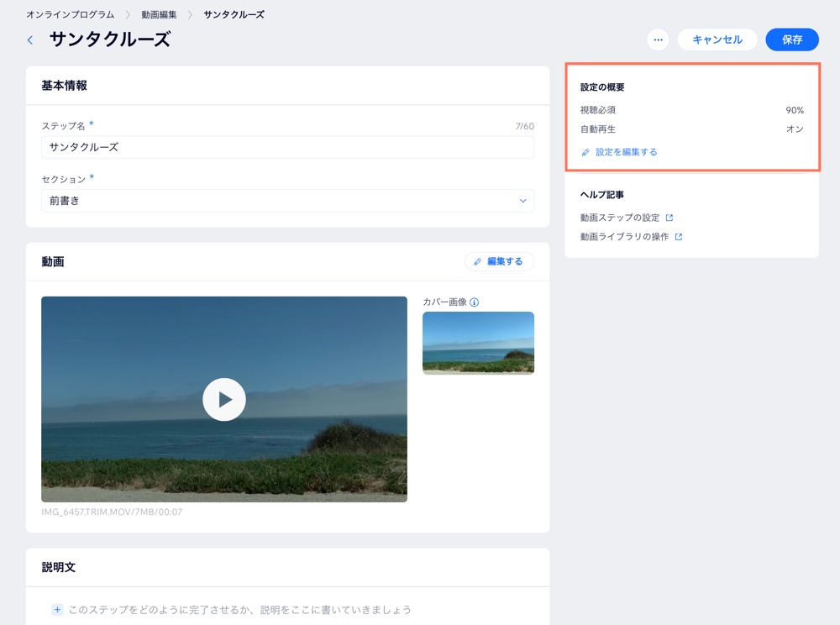The width and height of the screenshot is (840, 625).
Task: Go to 動画編集 breadcrumb
Action: tap(159, 14)
